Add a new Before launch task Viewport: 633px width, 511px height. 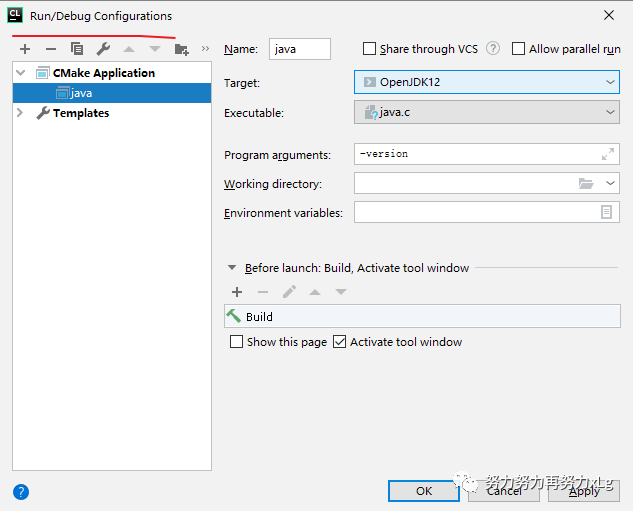tap(237, 292)
